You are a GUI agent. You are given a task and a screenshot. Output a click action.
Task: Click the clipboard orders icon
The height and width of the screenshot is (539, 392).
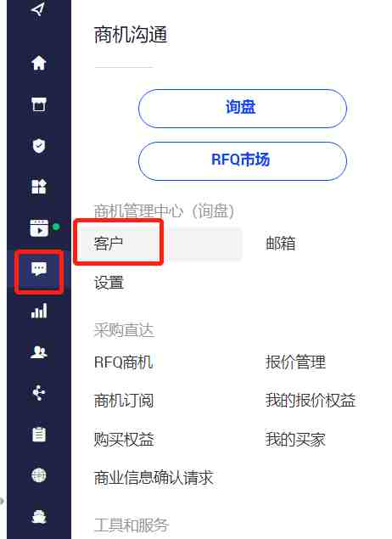tap(39, 434)
